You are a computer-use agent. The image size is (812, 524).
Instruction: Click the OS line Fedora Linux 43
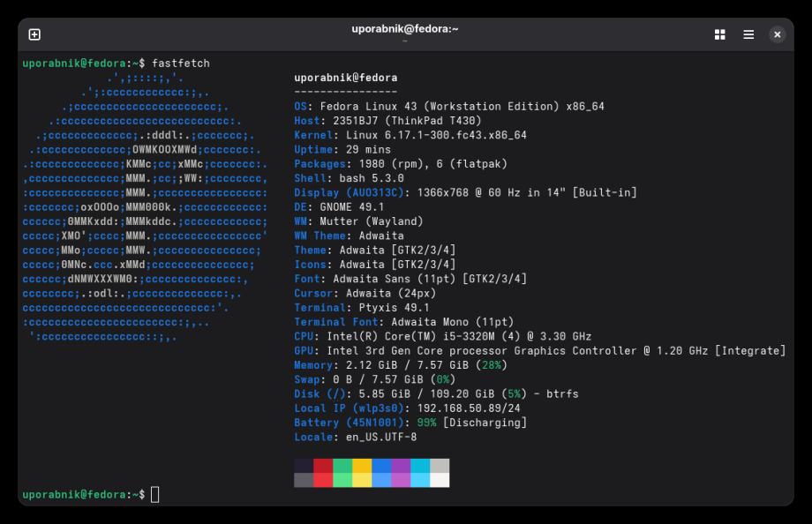point(449,106)
